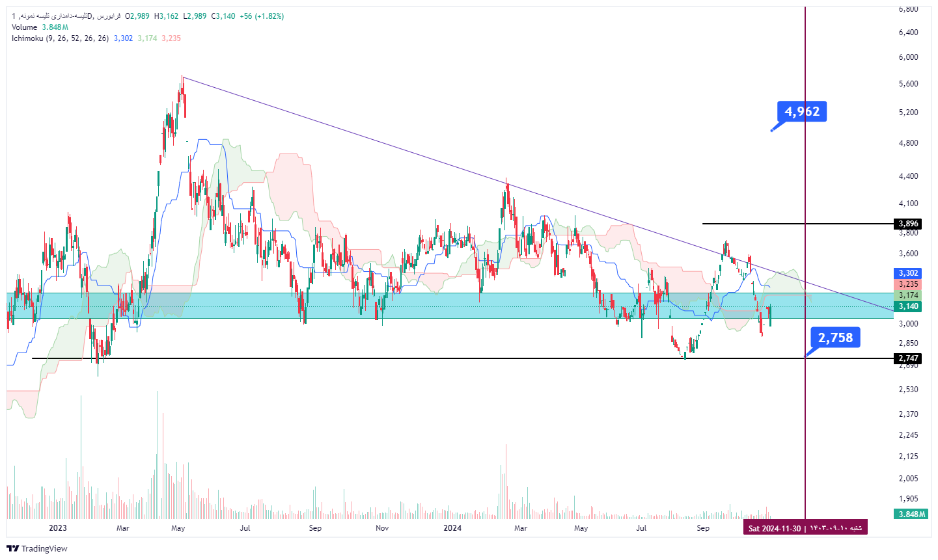Viewport: 938px width, 560px height.
Task: Click the 2,747 horizontal line price tag
Action: tap(908, 358)
